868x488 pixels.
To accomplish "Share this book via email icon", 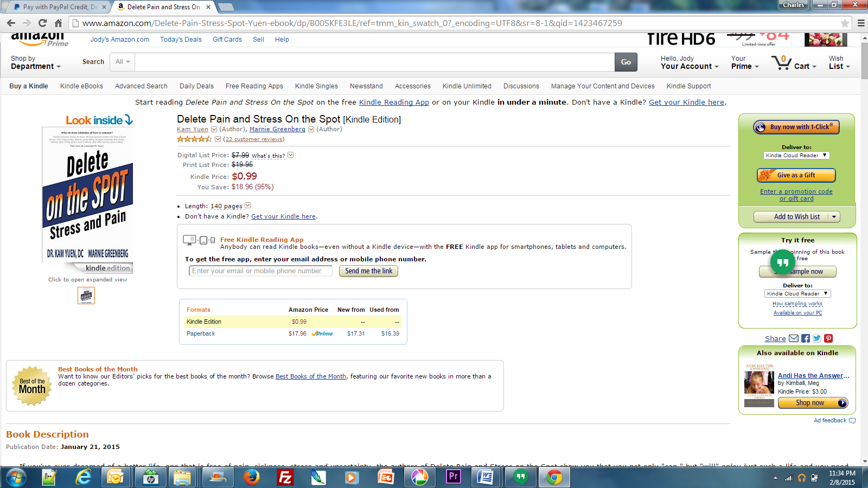I will (793, 338).
